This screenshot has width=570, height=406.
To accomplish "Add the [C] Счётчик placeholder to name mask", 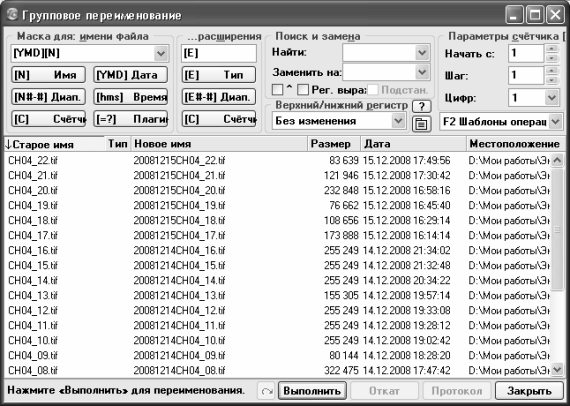I will (48, 119).
